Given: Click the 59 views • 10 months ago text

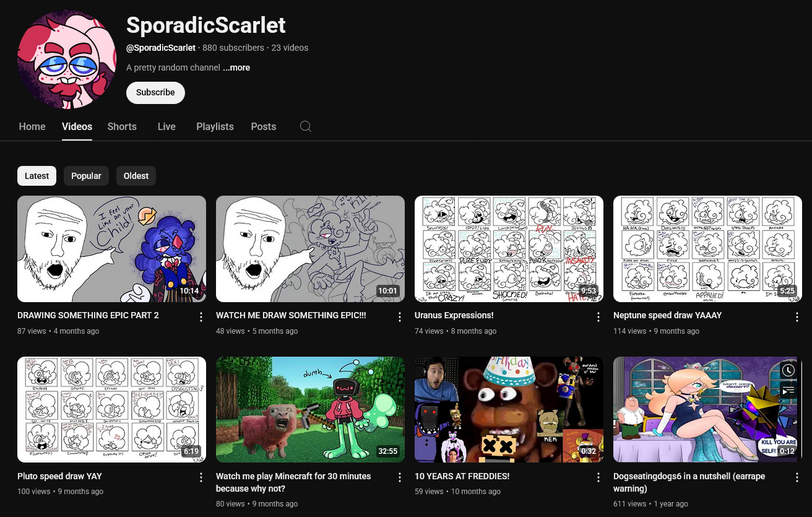Looking at the screenshot, I should [x=457, y=492].
